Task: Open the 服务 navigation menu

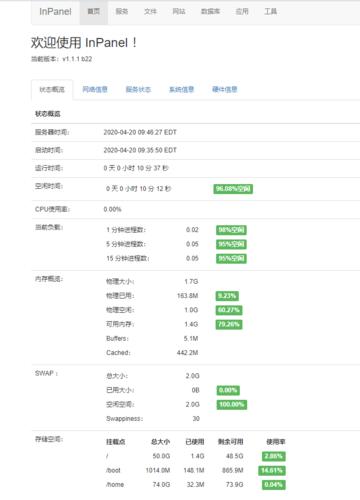Action: (122, 12)
